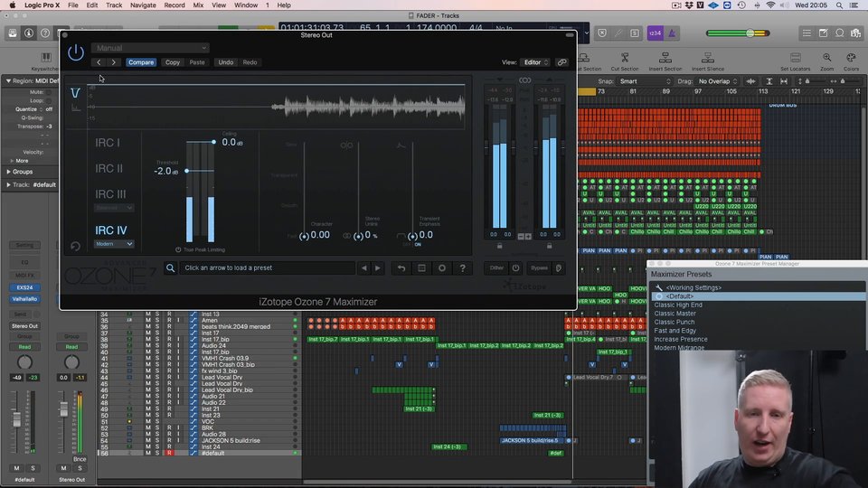
Task: Open the IRC IV Modern style dropdown
Action: [x=114, y=244]
